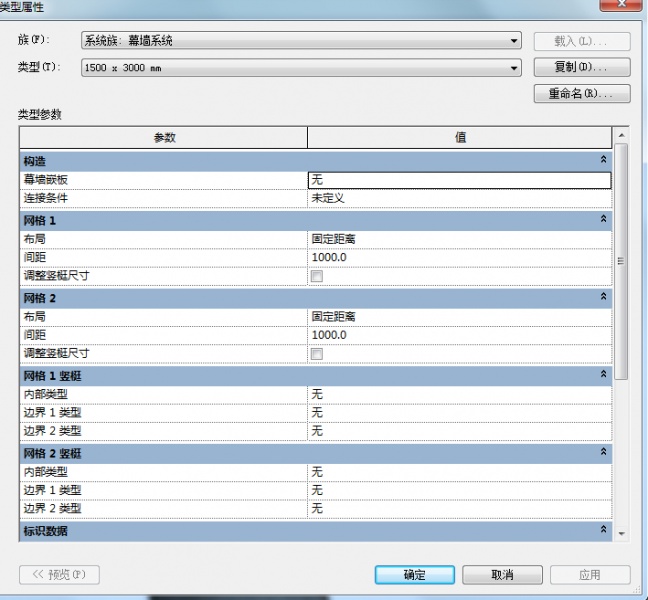Select the 连接条件 value 未定义
Image resolution: width=648 pixels, height=600 pixels.
tap(460, 198)
